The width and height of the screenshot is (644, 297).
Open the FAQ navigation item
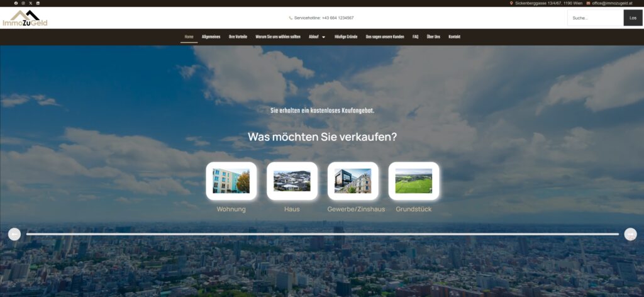pyautogui.click(x=415, y=37)
